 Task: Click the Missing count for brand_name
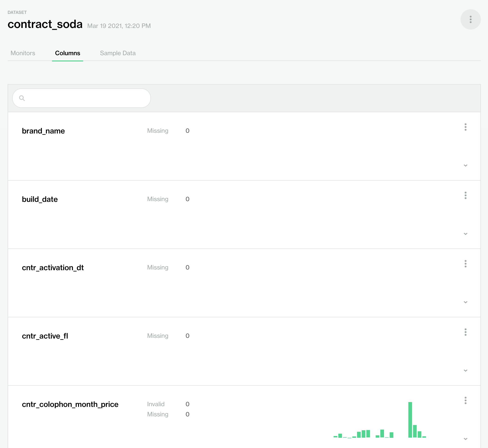point(187,131)
